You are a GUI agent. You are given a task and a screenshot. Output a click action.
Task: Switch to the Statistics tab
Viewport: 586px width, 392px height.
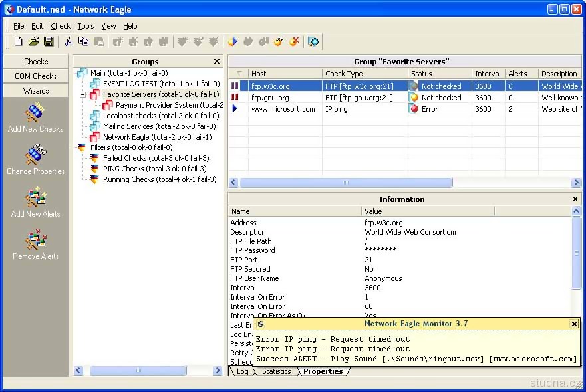(276, 371)
